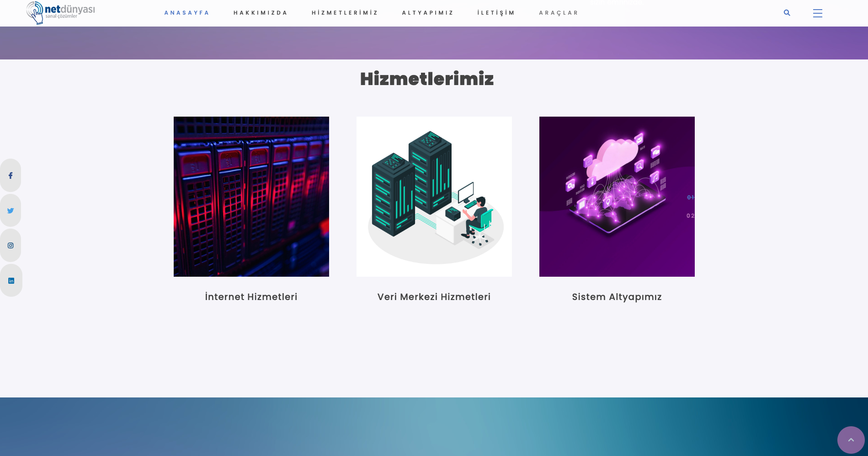
Task: Open İLETİŞİM menu item
Action: click(x=496, y=13)
